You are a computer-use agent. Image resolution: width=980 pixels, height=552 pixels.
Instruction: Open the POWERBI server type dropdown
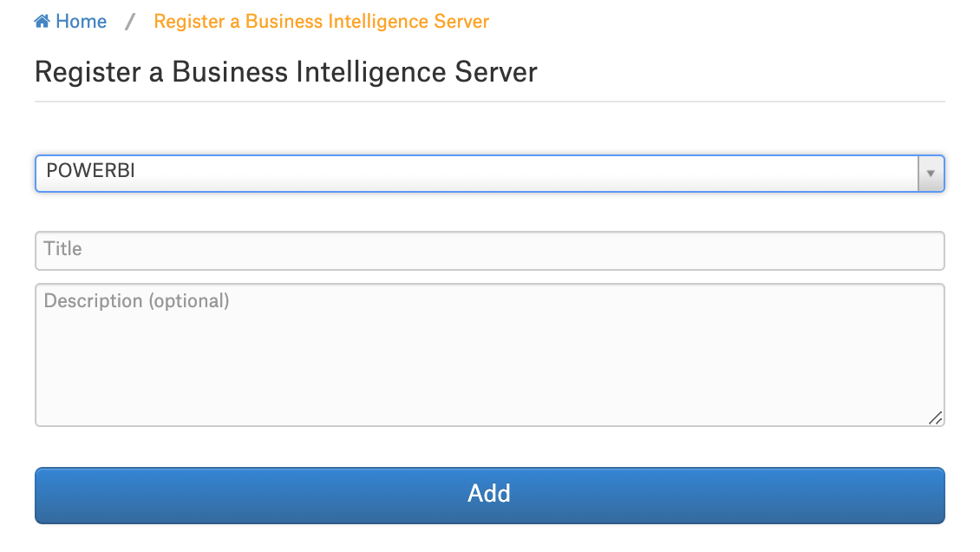(x=489, y=174)
